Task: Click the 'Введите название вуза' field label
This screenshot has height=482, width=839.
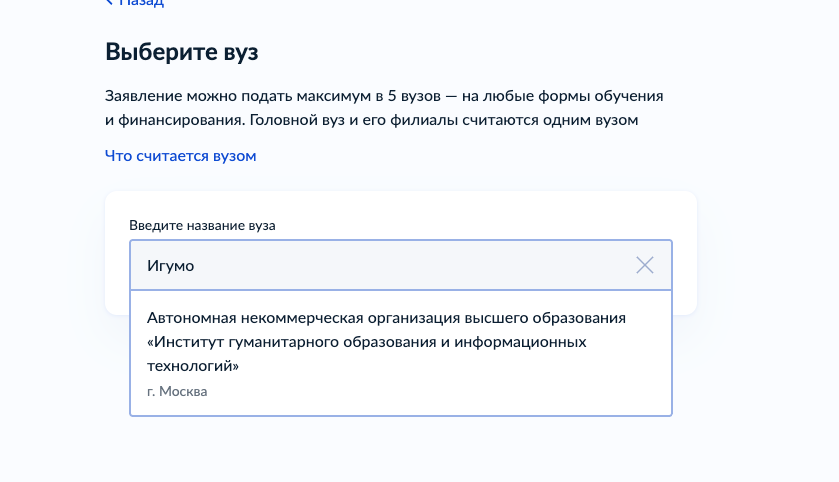Action: pyautogui.click(x=202, y=225)
